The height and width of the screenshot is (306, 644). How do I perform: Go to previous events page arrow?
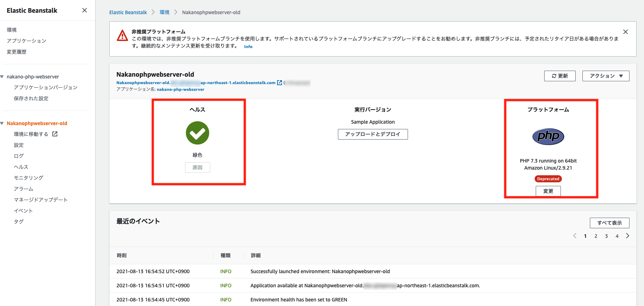[575, 236]
